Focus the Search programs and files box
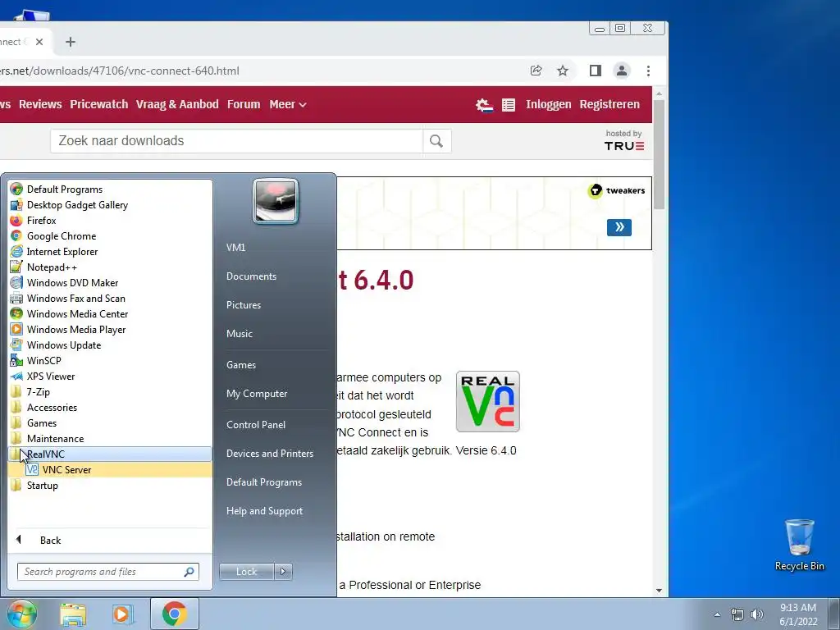840x630 pixels. click(x=107, y=572)
